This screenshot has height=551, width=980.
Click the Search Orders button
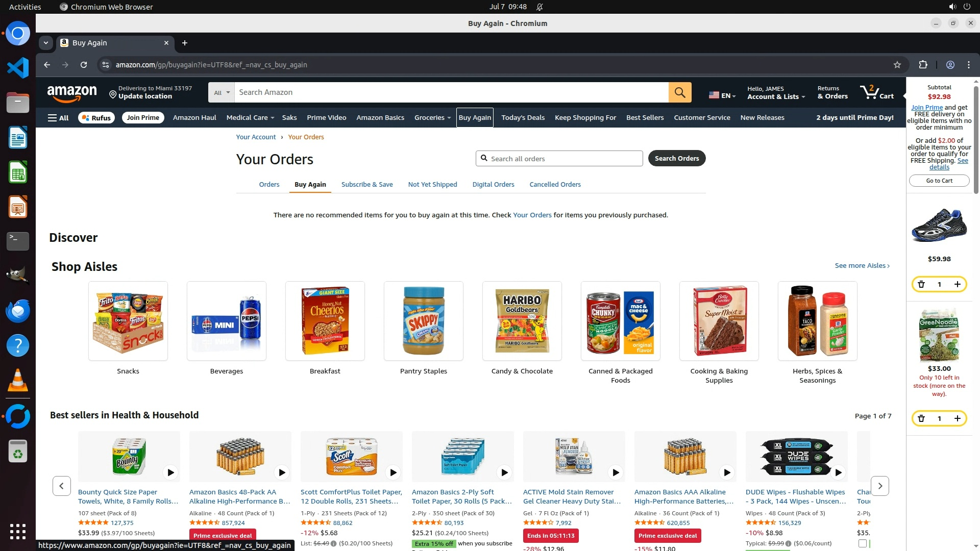pyautogui.click(x=677, y=159)
